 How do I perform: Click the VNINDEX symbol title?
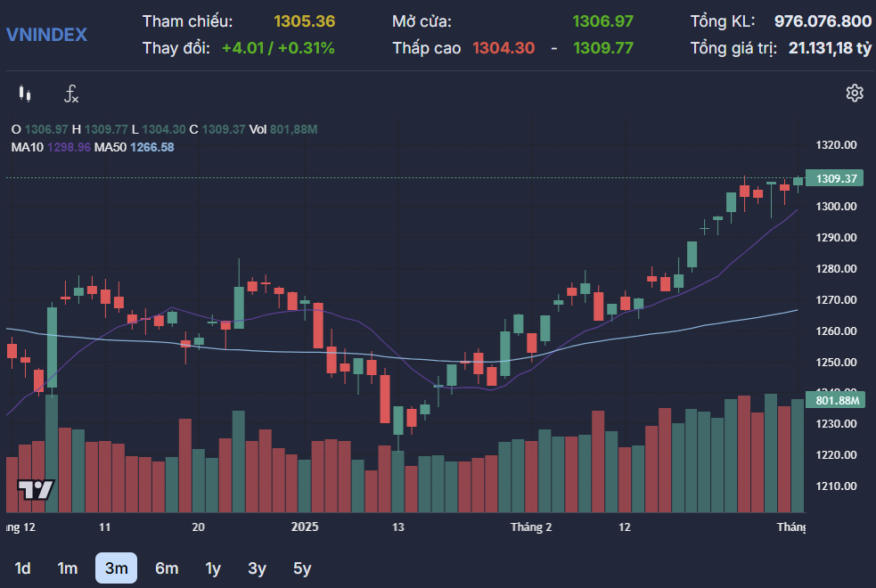click(x=46, y=35)
